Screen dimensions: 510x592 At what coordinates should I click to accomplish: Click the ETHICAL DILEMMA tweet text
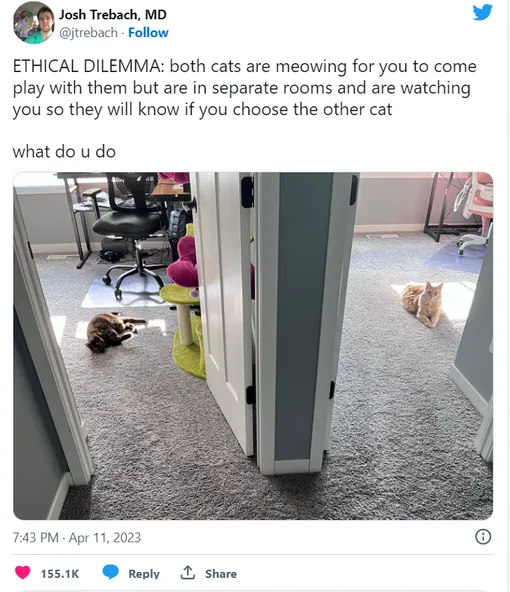coord(245,88)
